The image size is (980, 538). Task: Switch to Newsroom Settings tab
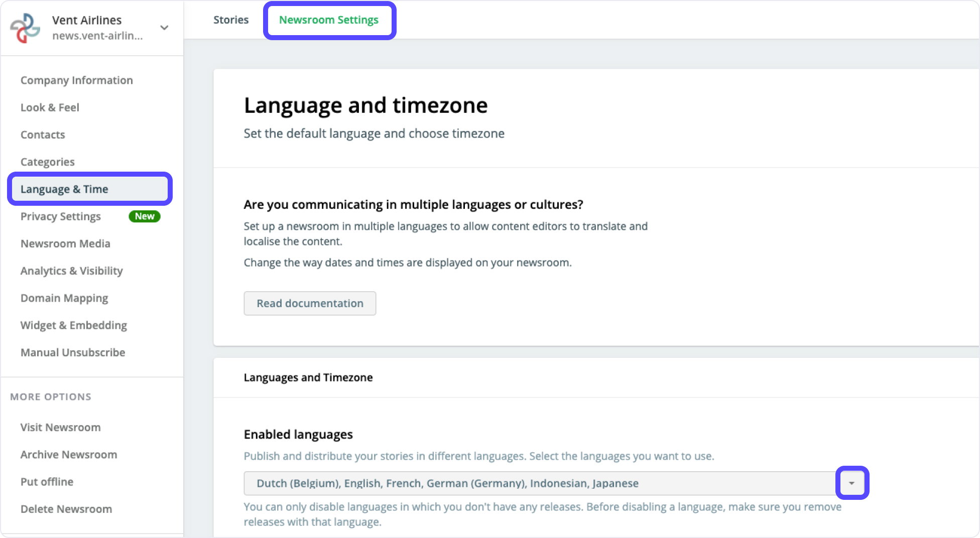tap(329, 20)
